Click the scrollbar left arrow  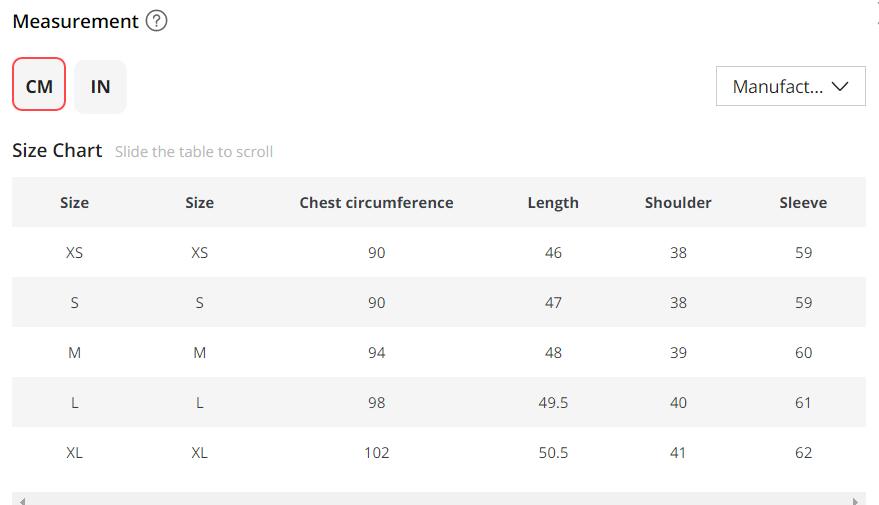coord(23,500)
